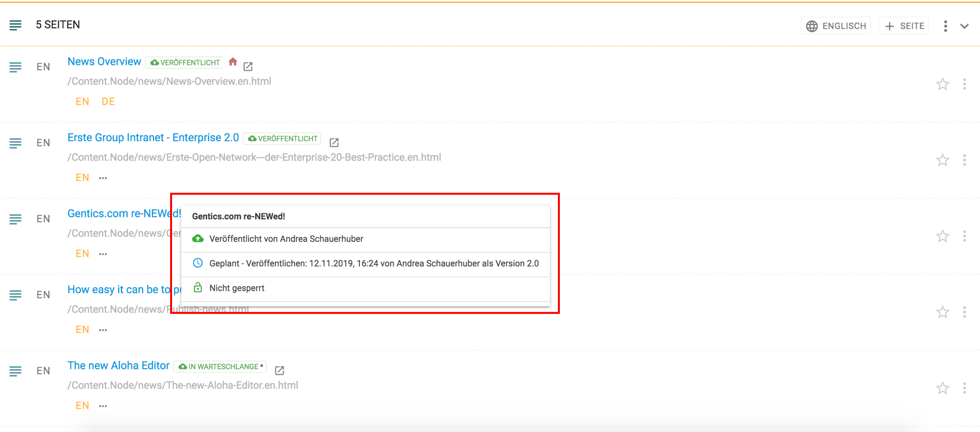Image resolution: width=980 pixels, height=432 pixels.
Task: Open The new Aloha Editor in new window
Action: pyautogui.click(x=279, y=370)
